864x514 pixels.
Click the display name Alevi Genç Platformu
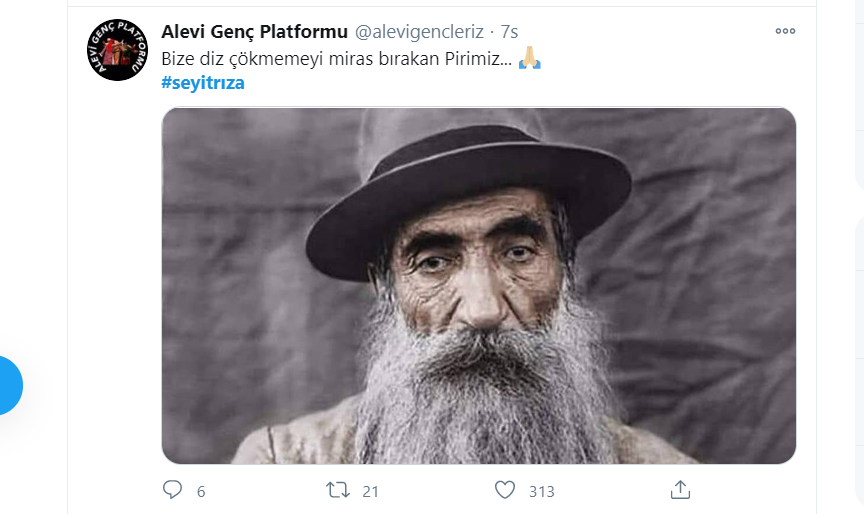point(254,32)
